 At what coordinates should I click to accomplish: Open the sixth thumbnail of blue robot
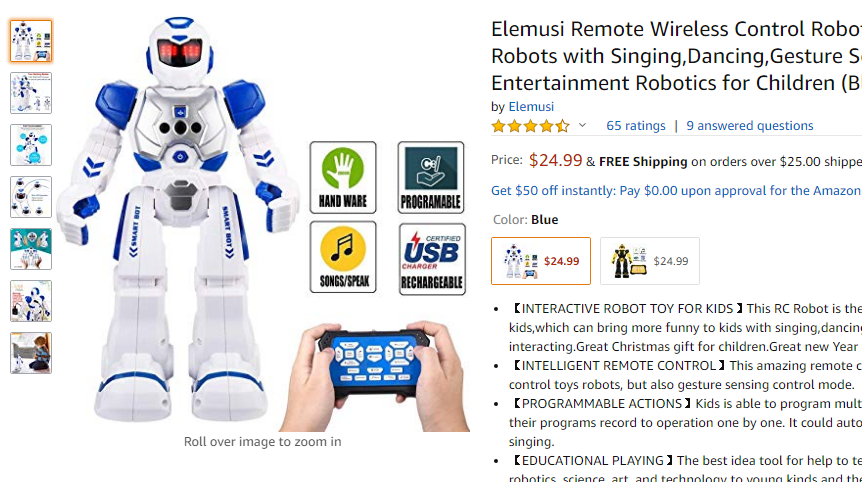click(31, 301)
